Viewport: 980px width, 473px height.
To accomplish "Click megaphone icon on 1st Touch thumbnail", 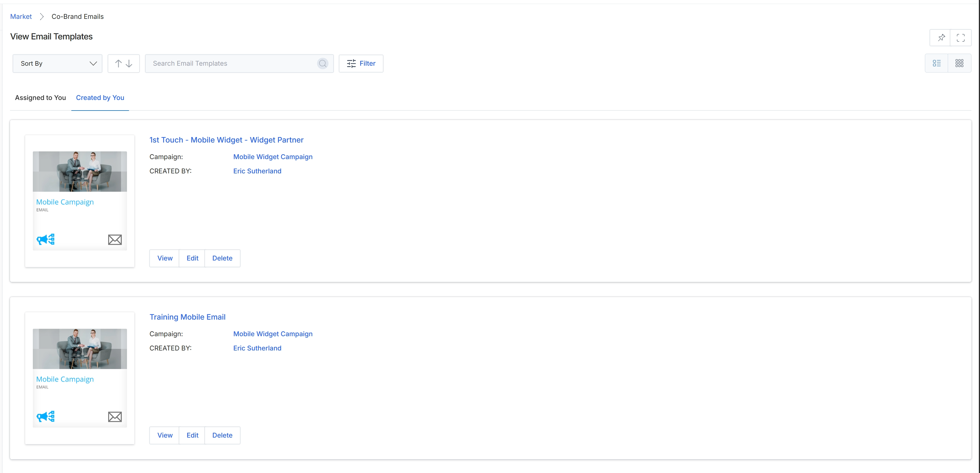I will (46, 239).
